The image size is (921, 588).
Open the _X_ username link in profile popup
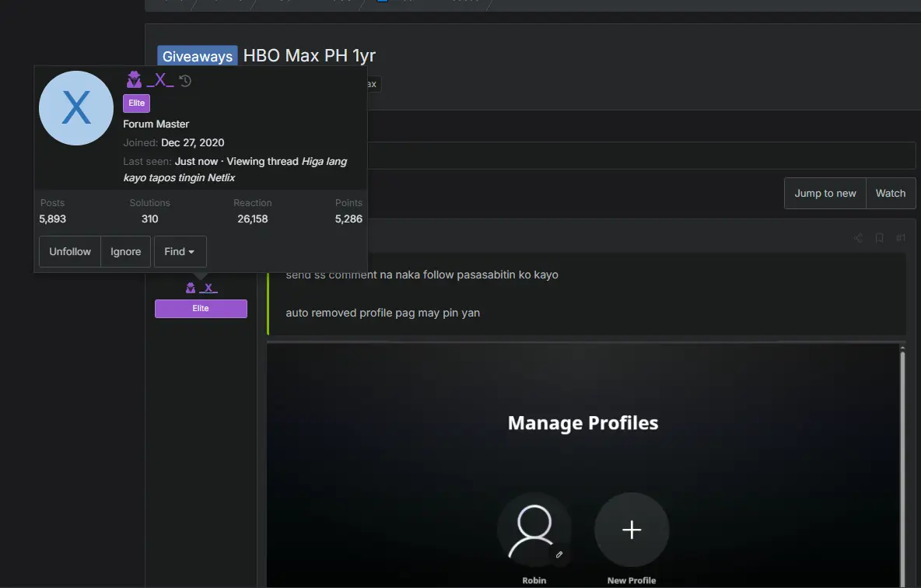tap(159, 80)
